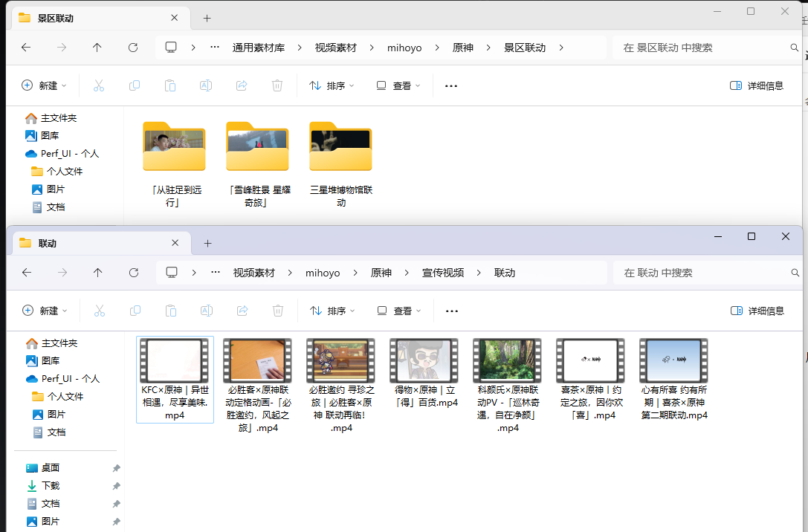Select folder「雪峰胜景 星耀奇旅」
This screenshot has height=532, width=808.
[257, 165]
